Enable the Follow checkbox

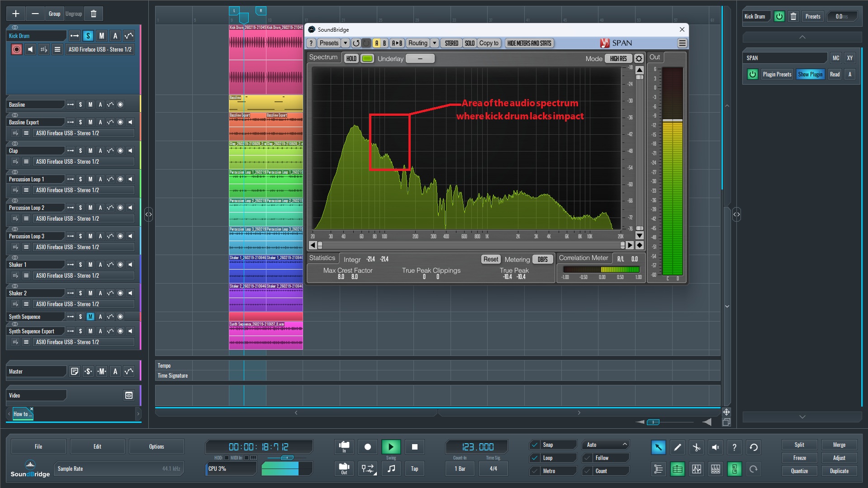[588, 458]
